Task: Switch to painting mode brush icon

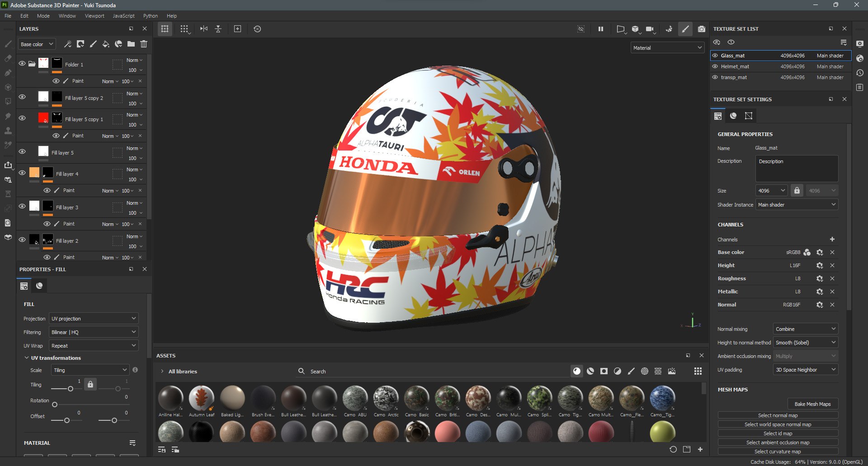Action: point(685,29)
